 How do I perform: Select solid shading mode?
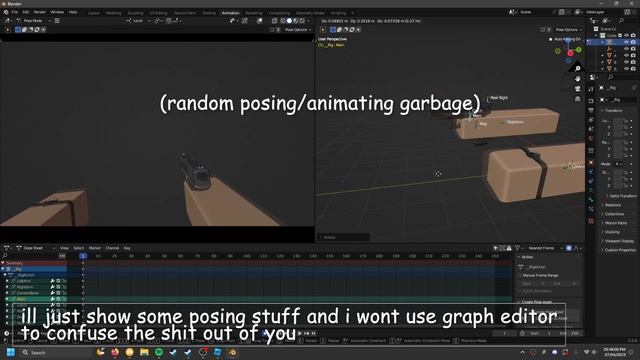289,20
